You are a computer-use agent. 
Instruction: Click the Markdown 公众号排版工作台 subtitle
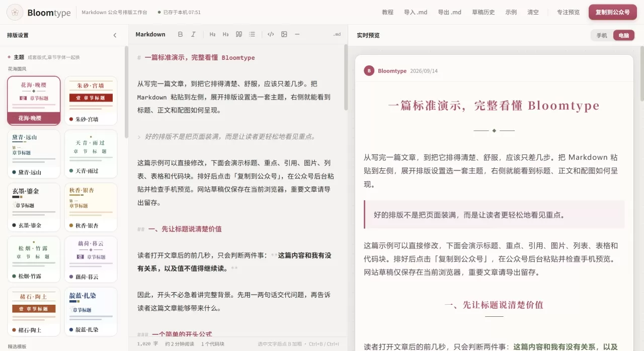tap(115, 12)
